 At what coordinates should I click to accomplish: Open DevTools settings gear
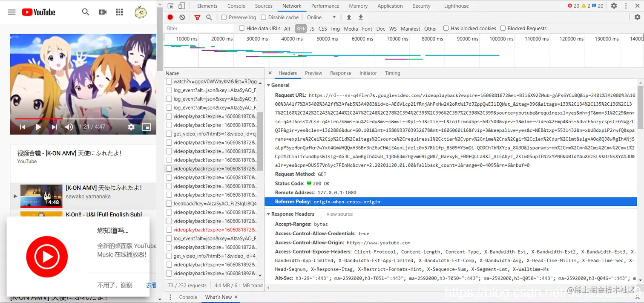pyautogui.click(x=614, y=6)
